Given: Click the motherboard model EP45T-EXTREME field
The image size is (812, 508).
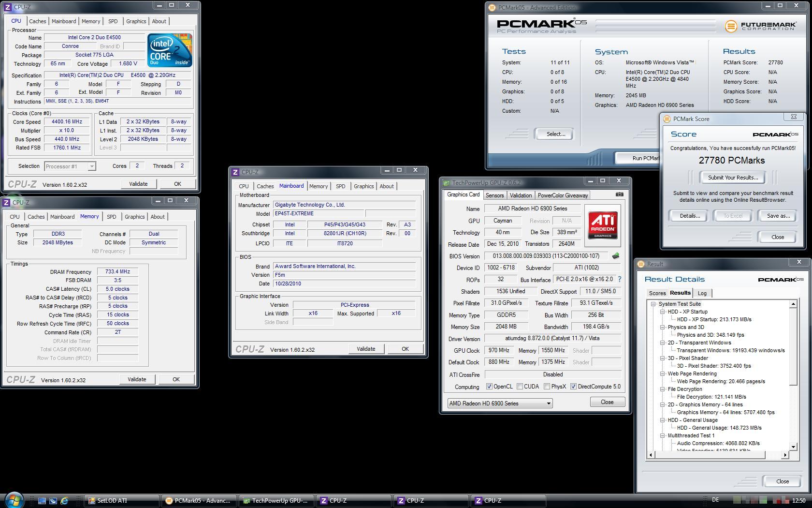Looking at the screenshot, I should pyautogui.click(x=319, y=214).
